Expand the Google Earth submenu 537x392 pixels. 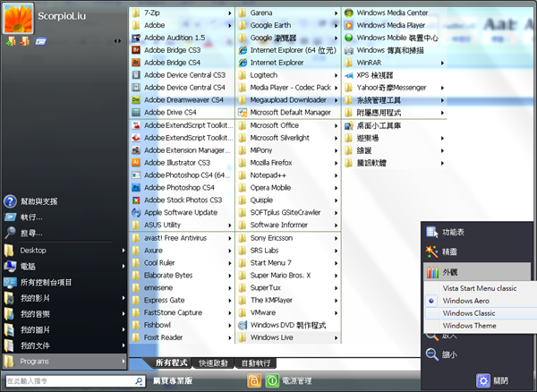pyautogui.click(x=288, y=25)
